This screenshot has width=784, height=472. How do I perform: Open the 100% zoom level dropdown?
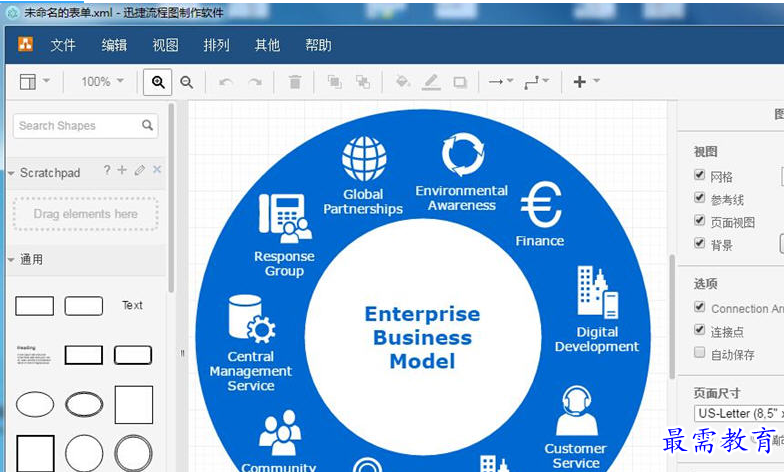(x=102, y=82)
